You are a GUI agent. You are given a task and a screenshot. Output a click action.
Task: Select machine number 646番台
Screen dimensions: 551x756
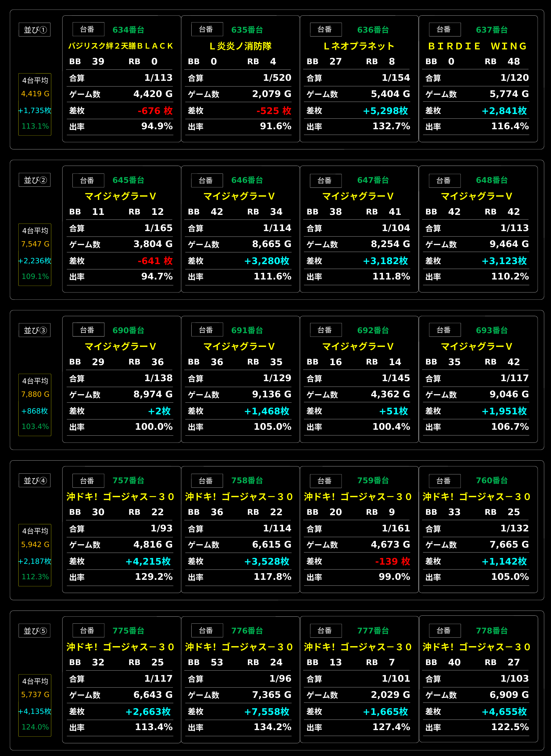pyautogui.click(x=247, y=180)
